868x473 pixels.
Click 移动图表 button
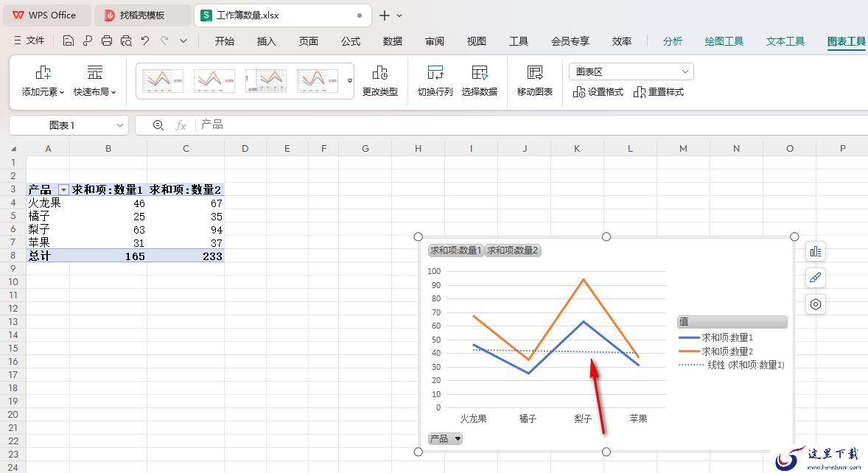click(535, 81)
